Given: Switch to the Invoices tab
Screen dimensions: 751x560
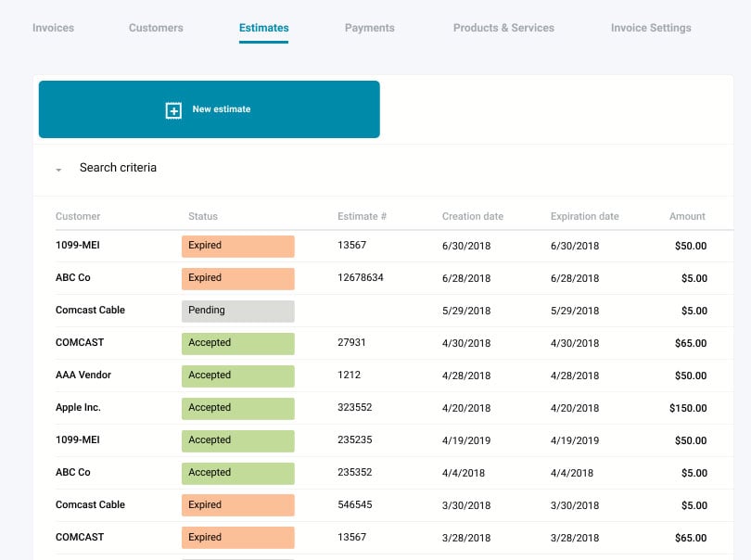Looking at the screenshot, I should [x=53, y=28].
